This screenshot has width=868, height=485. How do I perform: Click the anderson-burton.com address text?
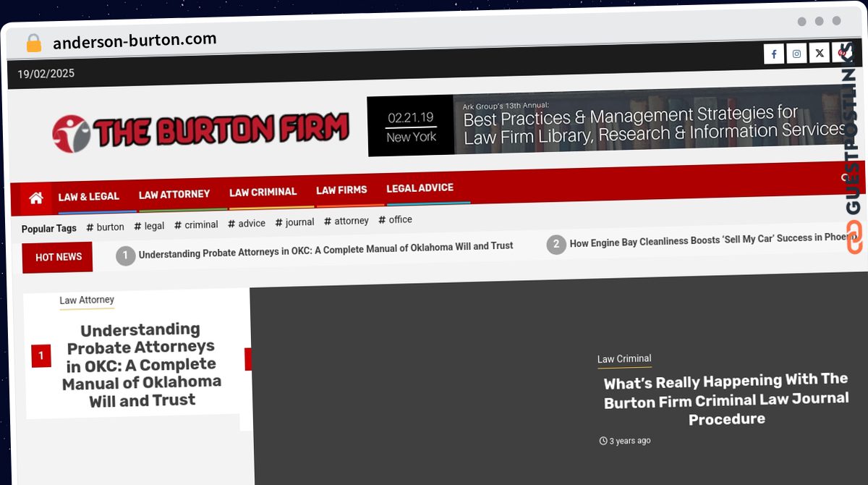(x=135, y=41)
